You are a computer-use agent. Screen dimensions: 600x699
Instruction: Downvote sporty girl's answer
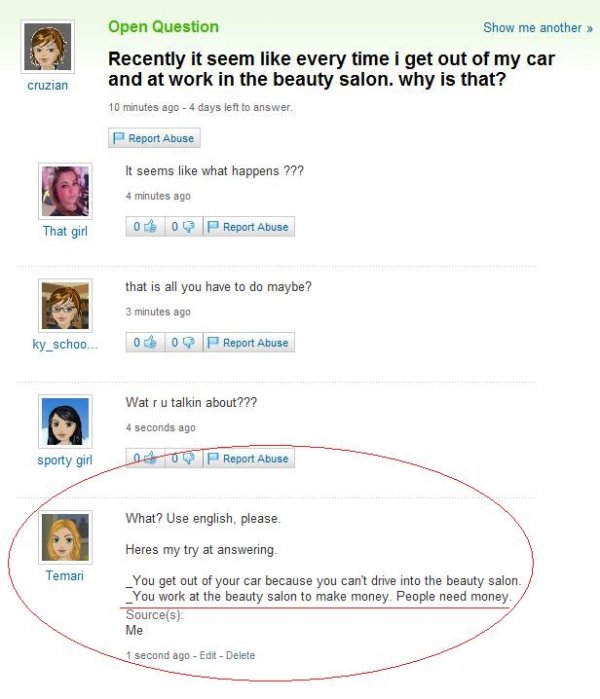184,458
